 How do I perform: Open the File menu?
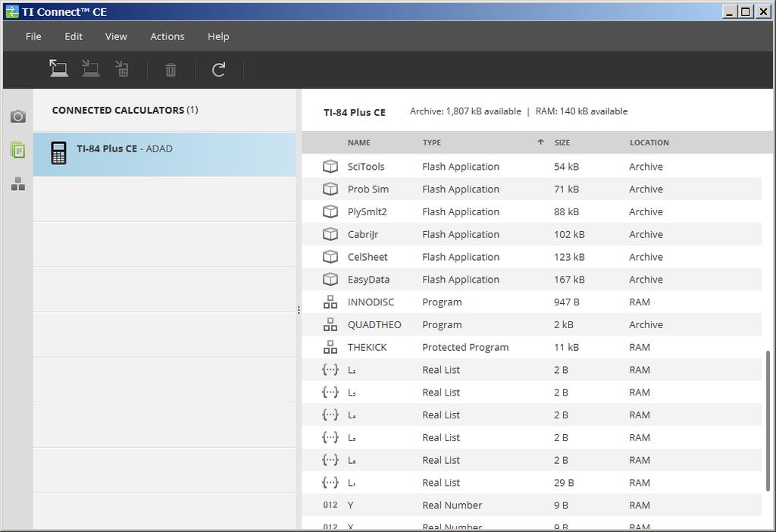coord(33,36)
